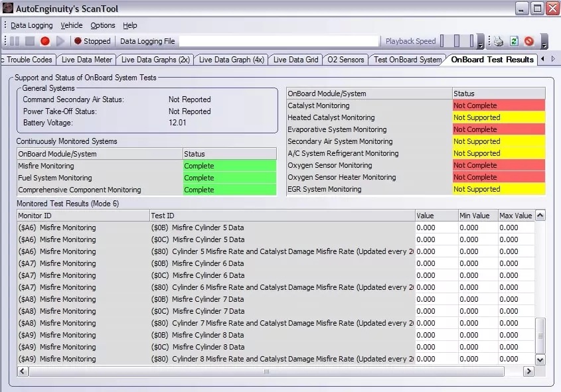Viewport: 561px width, 392px height.
Task: Adjust the Playback Speed slider
Action: click(457, 41)
